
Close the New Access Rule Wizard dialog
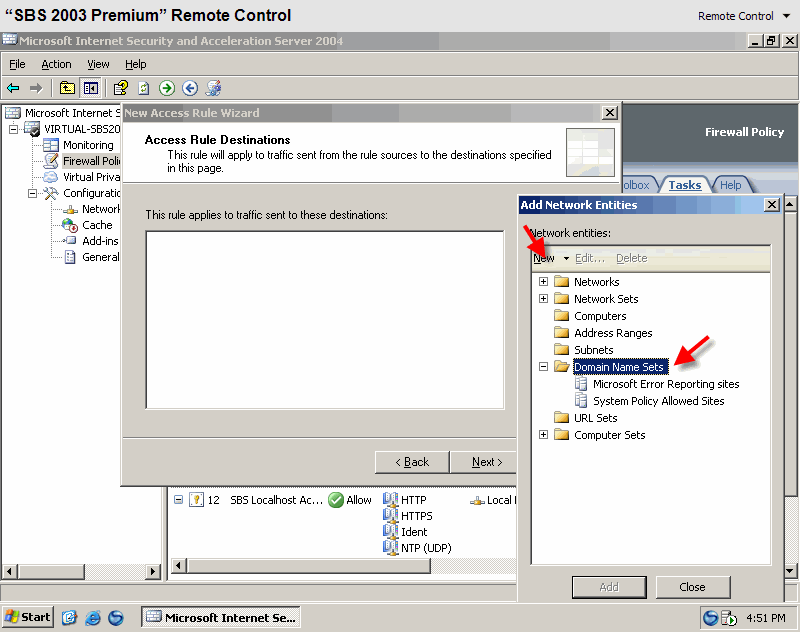click(x=610, y=113)
